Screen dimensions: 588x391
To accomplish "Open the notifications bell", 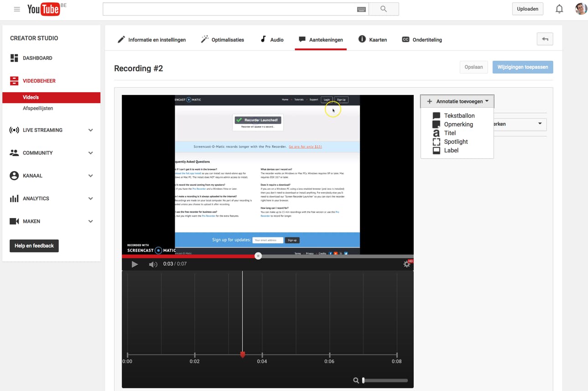I will [x=559, y=9].
